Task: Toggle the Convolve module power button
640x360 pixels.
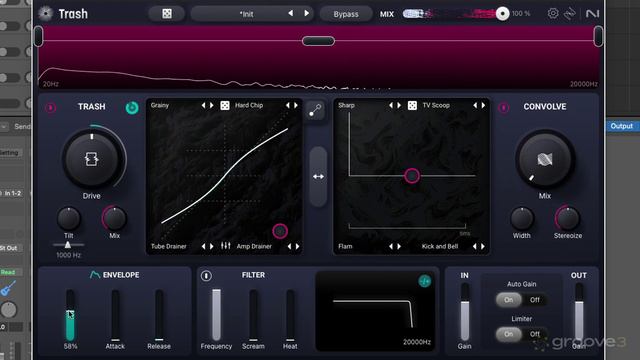Action: coord(504,108)
